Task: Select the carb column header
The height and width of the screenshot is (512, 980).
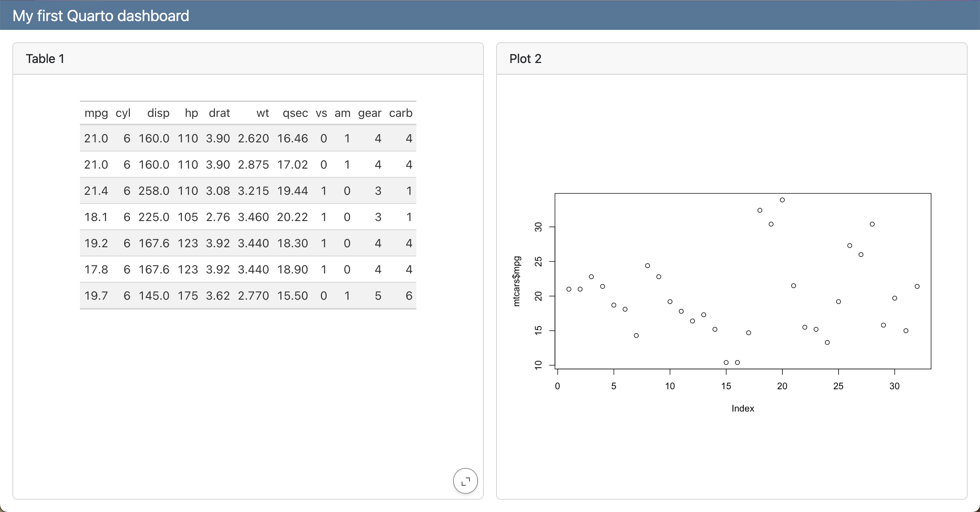Action: tap(400, 113)
